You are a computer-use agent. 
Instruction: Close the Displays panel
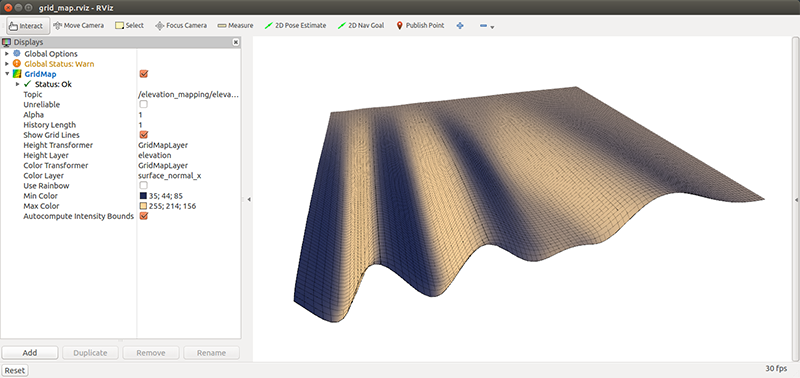point(236,42)
